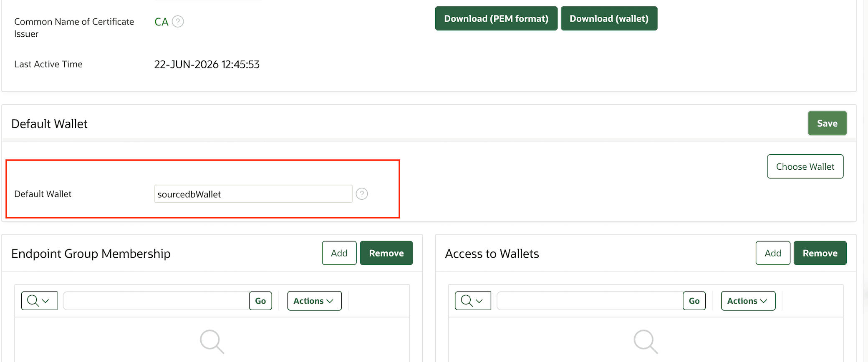This screenshot has width=868, height=362.
Task: Select the Last Active Time value 22-JUN-2026 12:45:53
Action: click(207, 64)
